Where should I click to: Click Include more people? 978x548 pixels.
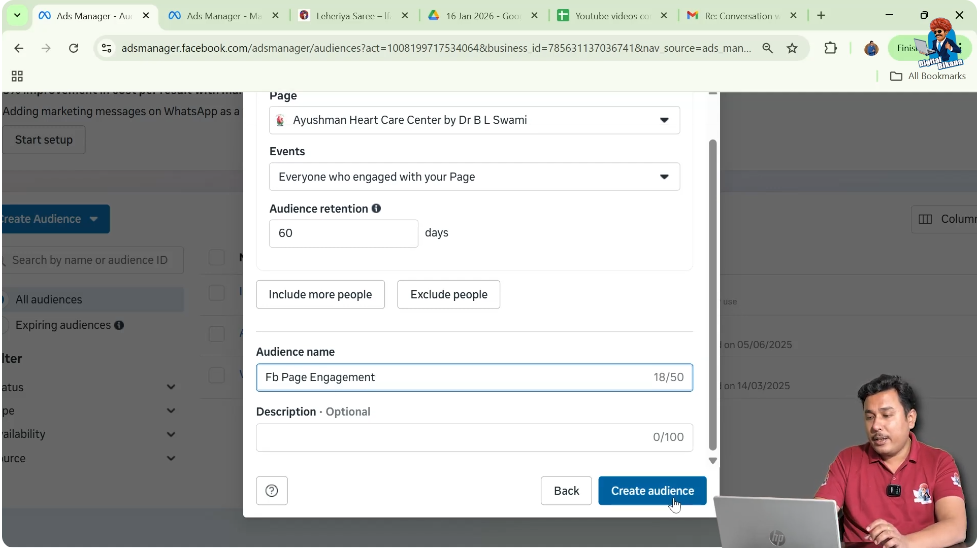coord(320,294)
